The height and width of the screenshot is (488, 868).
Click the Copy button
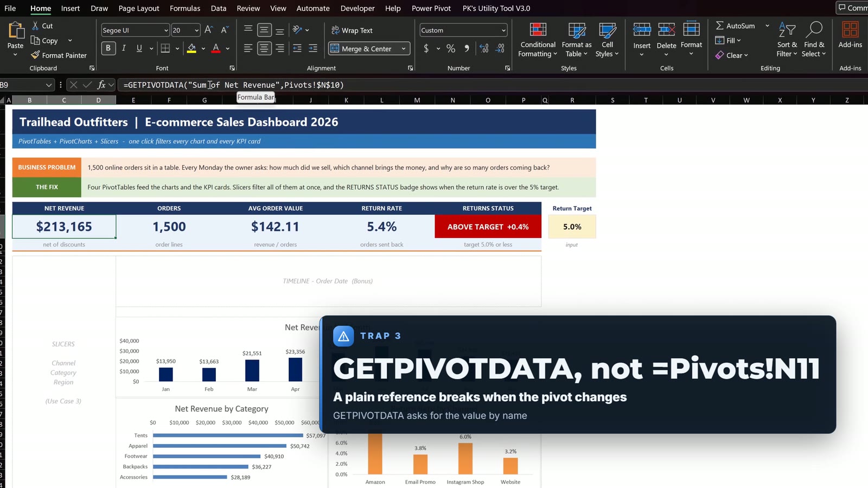(x=44, y=41)
